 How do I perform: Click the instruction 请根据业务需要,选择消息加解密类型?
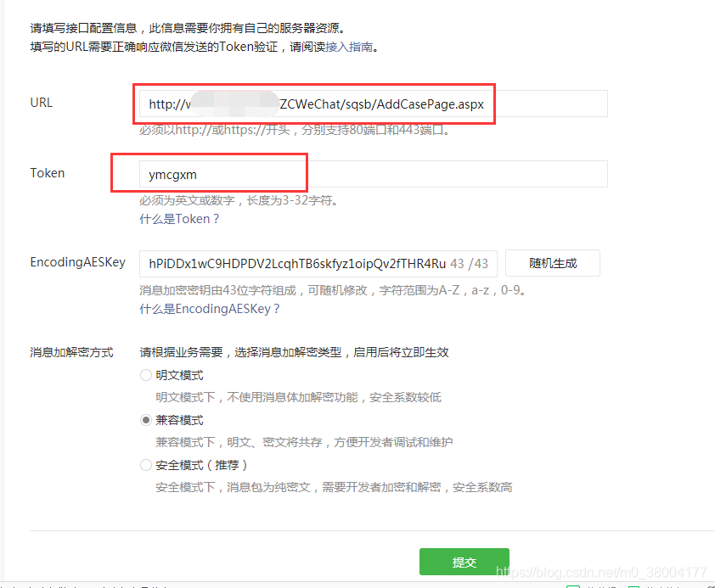point(294,352)
